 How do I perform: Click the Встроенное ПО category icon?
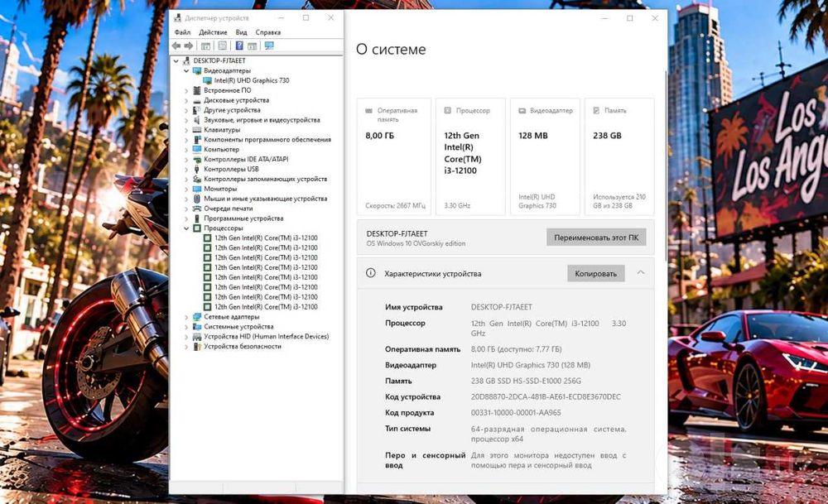click(x=197, y=90)
